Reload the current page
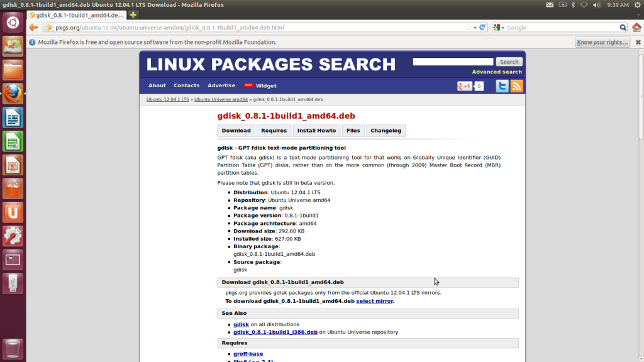Viewport: 644px width, 362px height. 482,28
